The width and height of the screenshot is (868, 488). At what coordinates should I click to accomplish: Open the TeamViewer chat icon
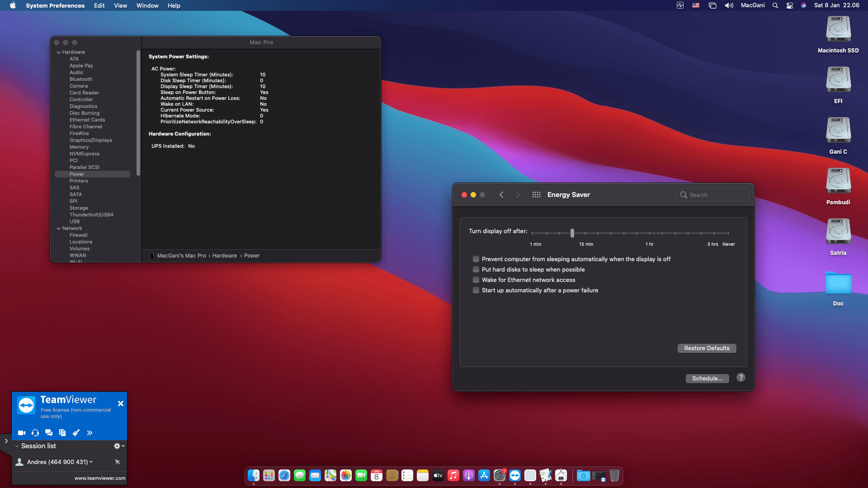tap(48, 432)
